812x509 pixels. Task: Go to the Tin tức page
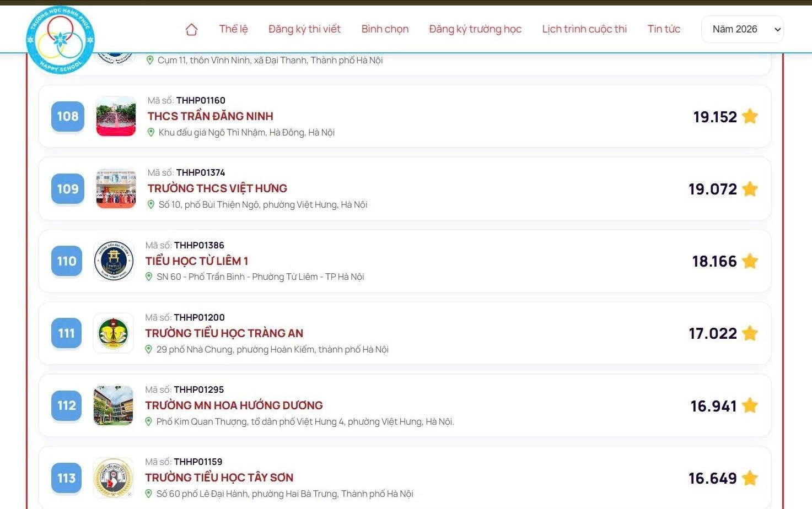tap(664, 29)
